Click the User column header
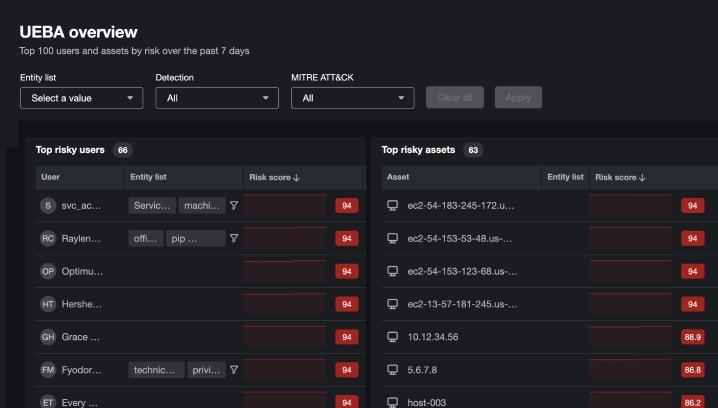This screenshot has height=408, width=718. click(51, 178)
